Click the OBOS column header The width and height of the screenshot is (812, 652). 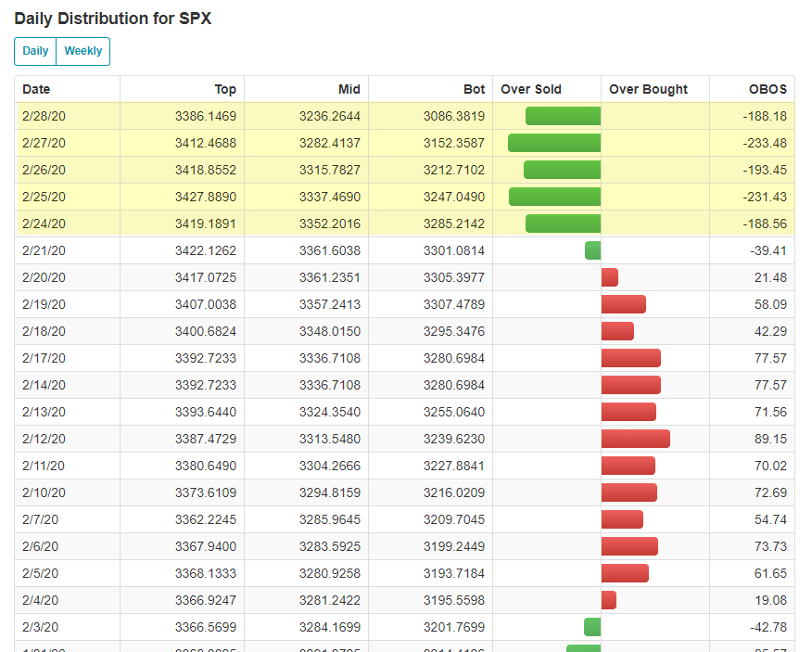[x=768, y=89]
